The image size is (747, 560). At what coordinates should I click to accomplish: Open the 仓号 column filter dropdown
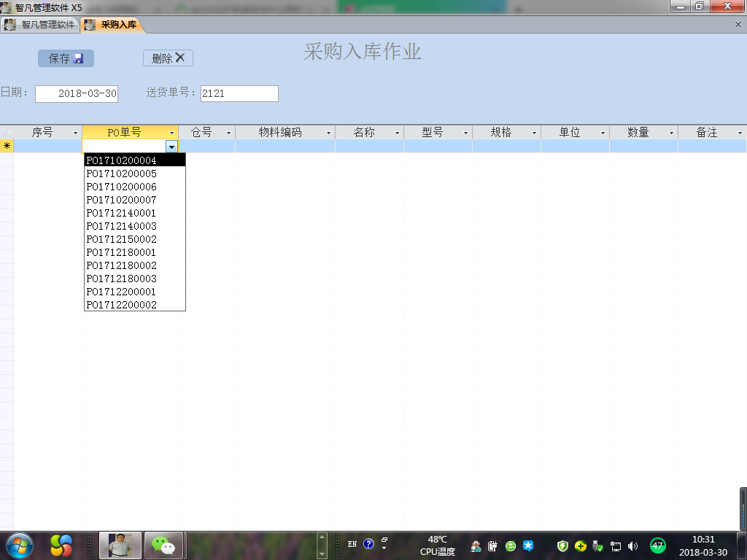[x=228, y=133]
